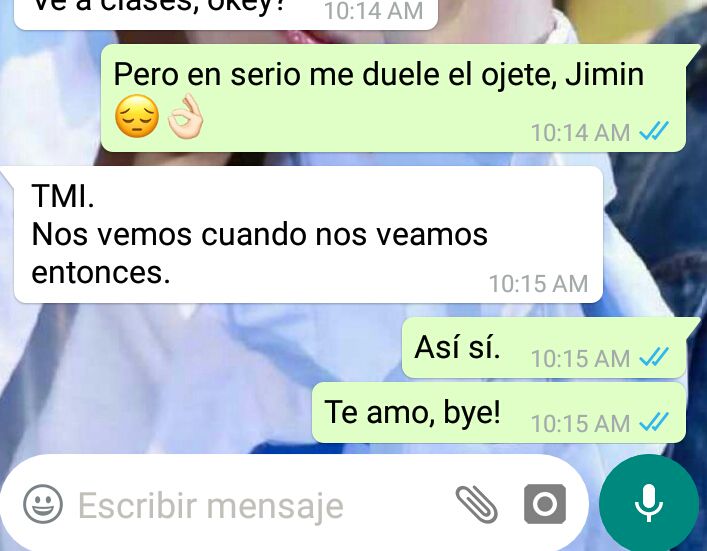
Task: Open the emoji picker smiley icon
Action: (x=43, y=504)
